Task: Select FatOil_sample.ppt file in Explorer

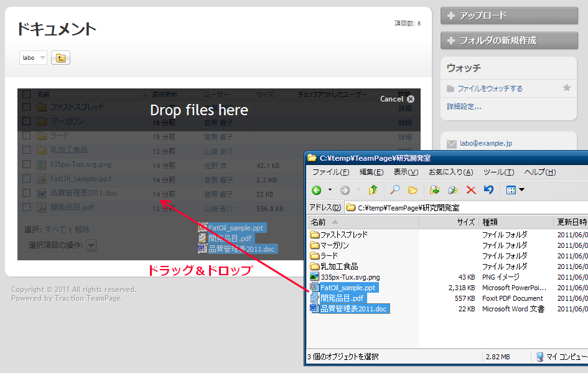Action: click(x=344, y=288)
